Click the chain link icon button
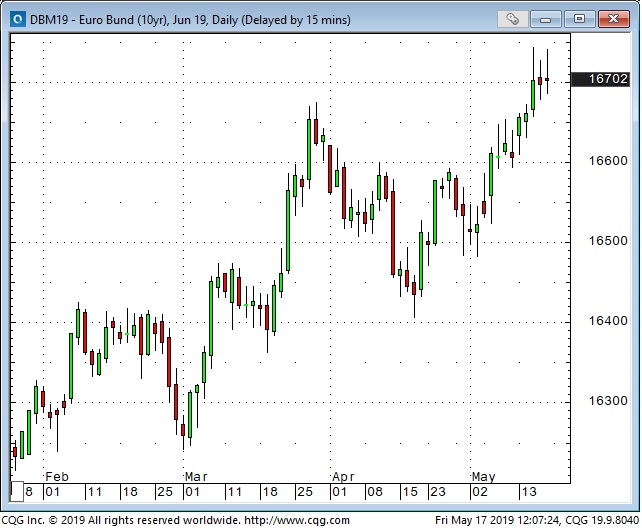 pos(512,19)
